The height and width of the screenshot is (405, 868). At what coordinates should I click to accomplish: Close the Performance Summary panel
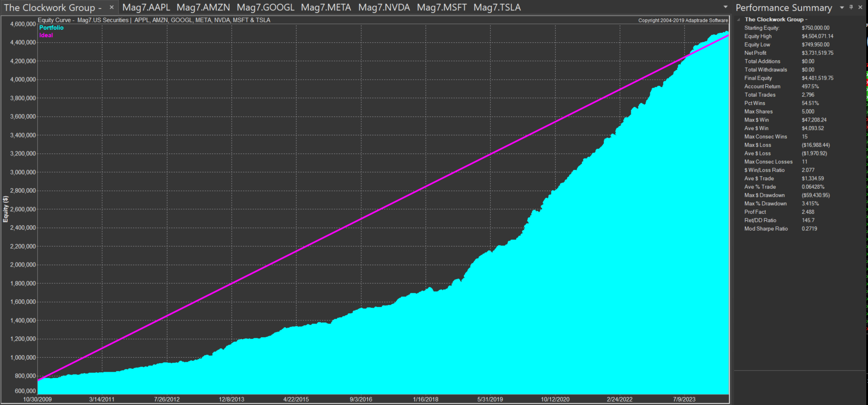tap(860, 7)
